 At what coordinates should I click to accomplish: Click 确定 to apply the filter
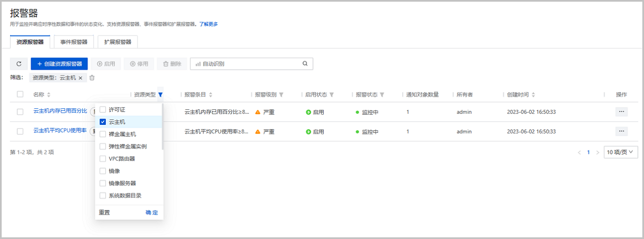coord(152,213)
